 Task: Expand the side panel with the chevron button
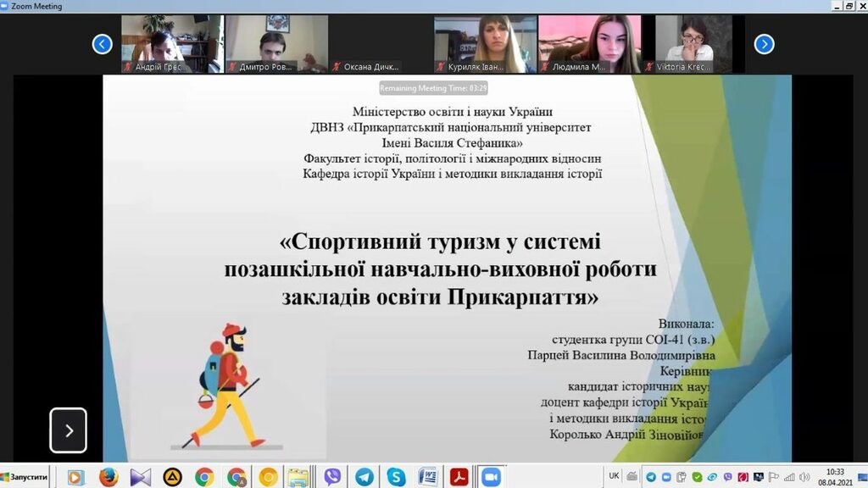coord(68,430)
